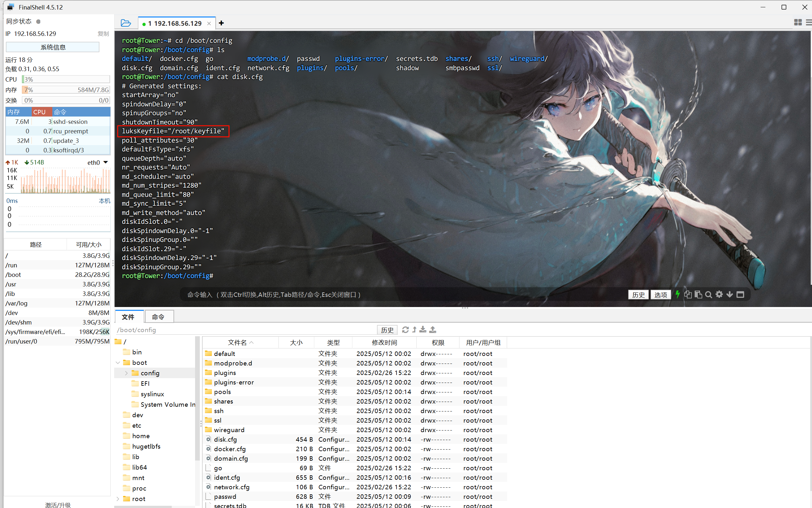The width and height of the screenshot is (812, 508).
Task: Select the hugetlbfs folder in tree
Action: coord(142,446)
